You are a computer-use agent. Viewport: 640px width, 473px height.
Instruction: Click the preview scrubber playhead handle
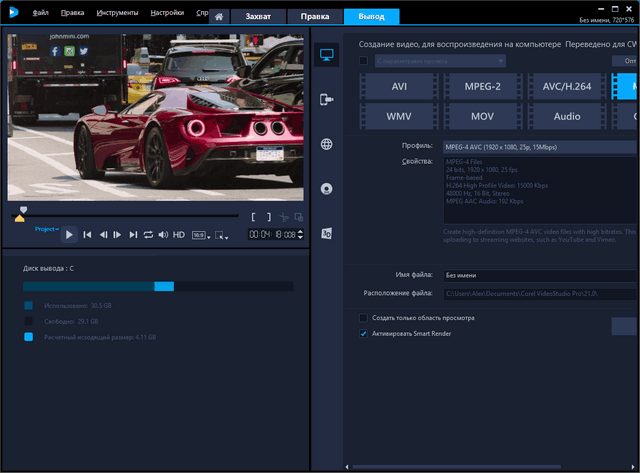click(23, 211)
